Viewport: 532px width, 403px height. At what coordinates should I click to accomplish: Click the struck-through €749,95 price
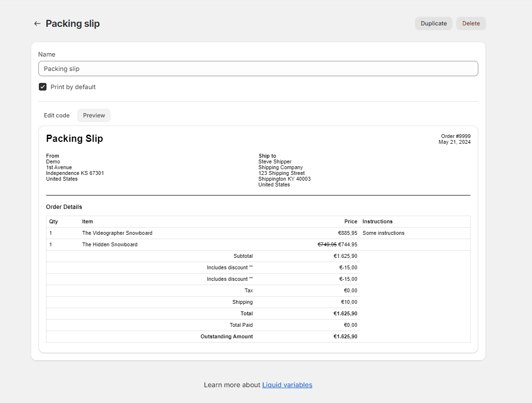pyautogui.click(x=327, y=244)
